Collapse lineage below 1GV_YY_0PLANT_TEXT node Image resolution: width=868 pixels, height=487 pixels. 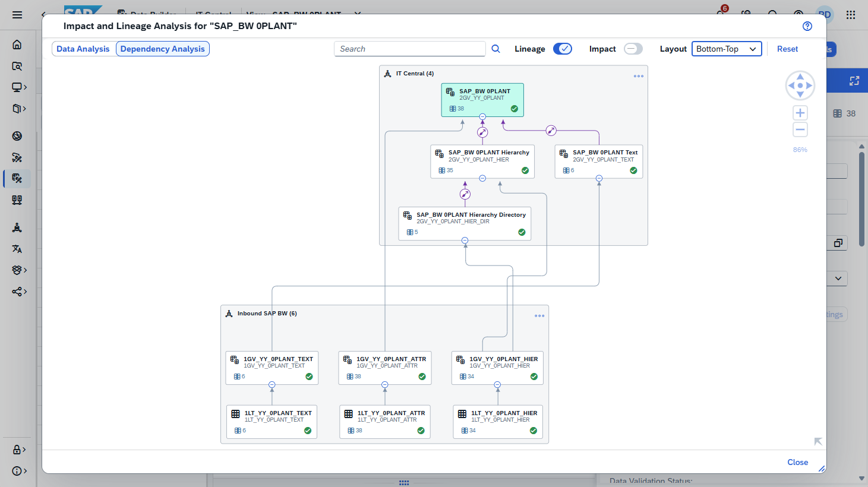(272, 385)
